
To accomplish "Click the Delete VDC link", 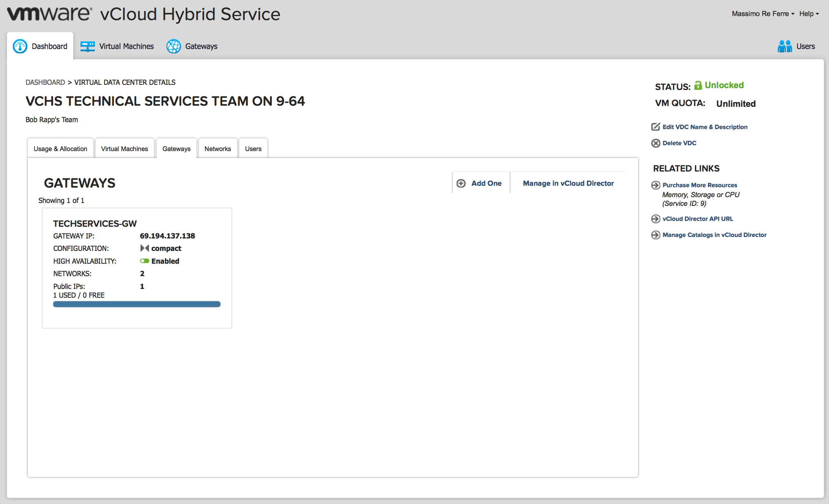I will pyautogui.click(x=679, y=143).
